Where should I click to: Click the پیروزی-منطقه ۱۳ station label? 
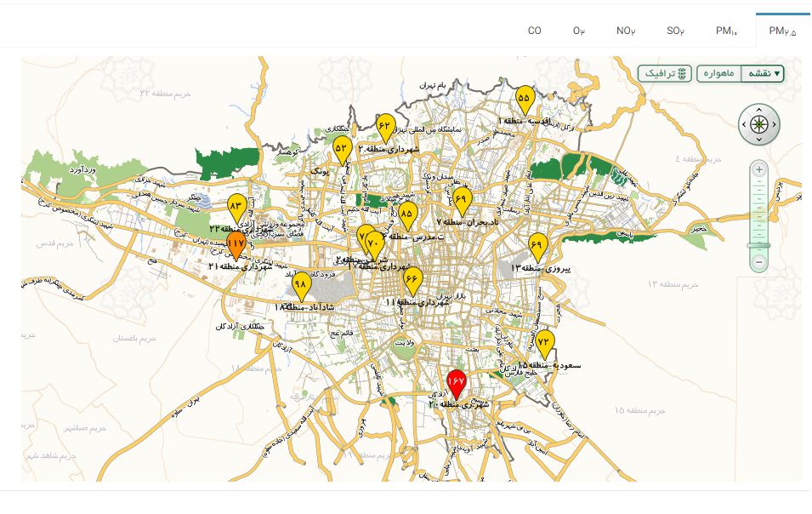click(541, 268)
